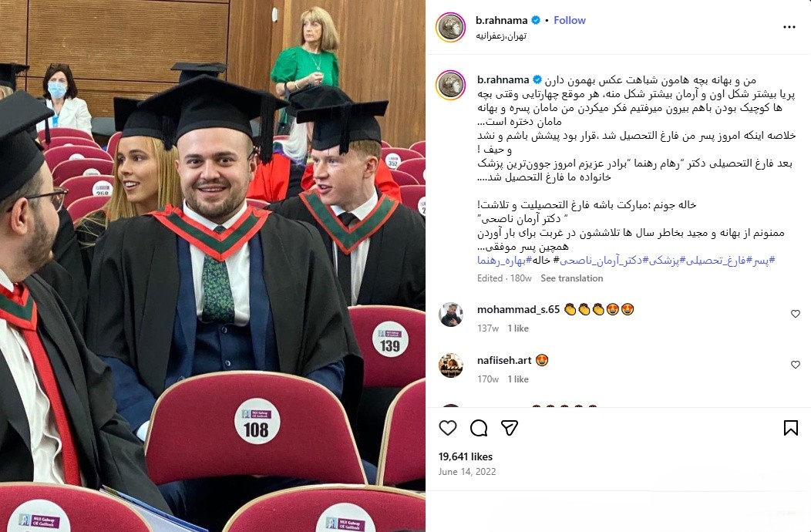The image size is (811, 532).
Task: Open nafiiseh.art username link
Action: [504, 360]
